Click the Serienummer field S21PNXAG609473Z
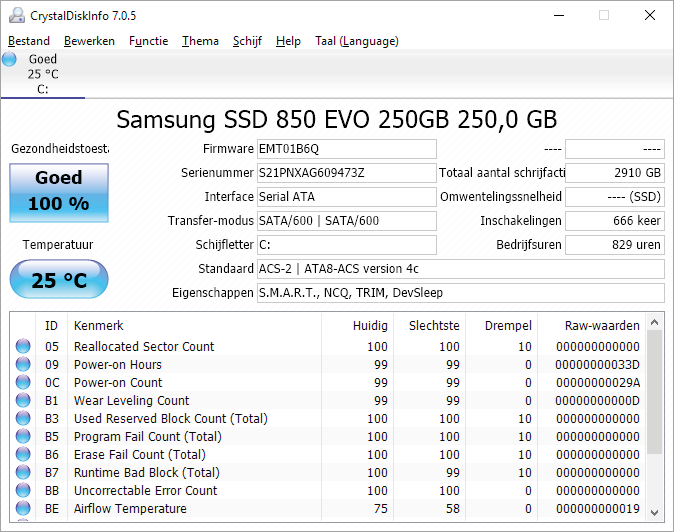The height and width of the screenshot is (532, 674). [x=347, y=173]
